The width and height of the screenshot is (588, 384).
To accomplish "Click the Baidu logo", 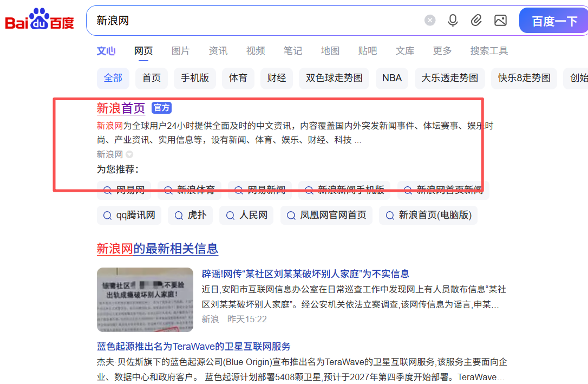I will pos(40,21).
